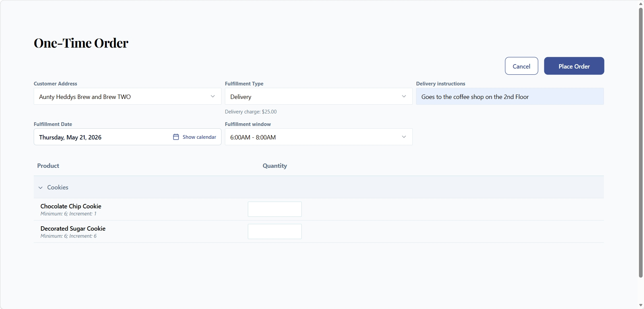
Task: Click the Fulfillment Type chevron arrow
Action: pyautogui.click(x=404, y=96)
